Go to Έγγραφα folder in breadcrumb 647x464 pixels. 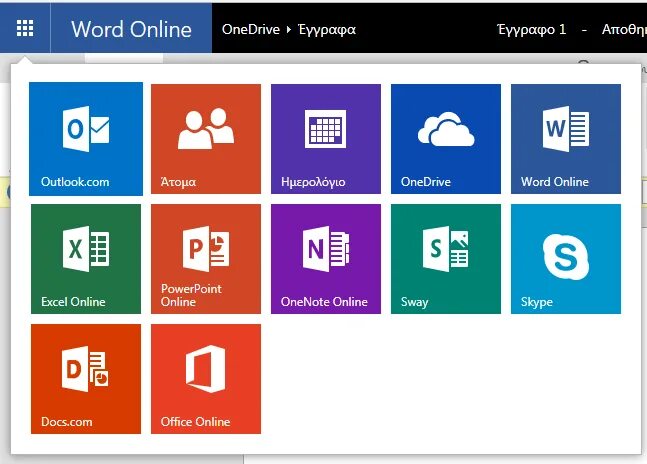pos(327,30)
